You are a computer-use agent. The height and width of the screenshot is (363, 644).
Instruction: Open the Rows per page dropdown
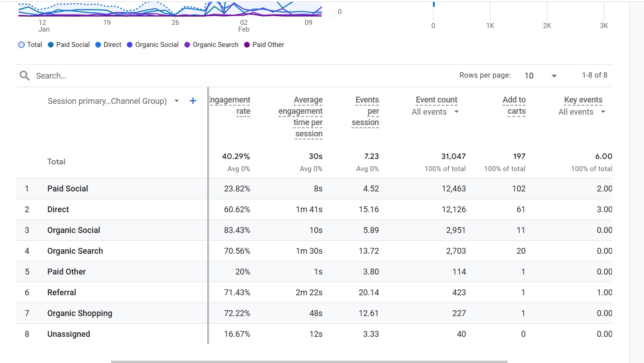coord(541,76)
